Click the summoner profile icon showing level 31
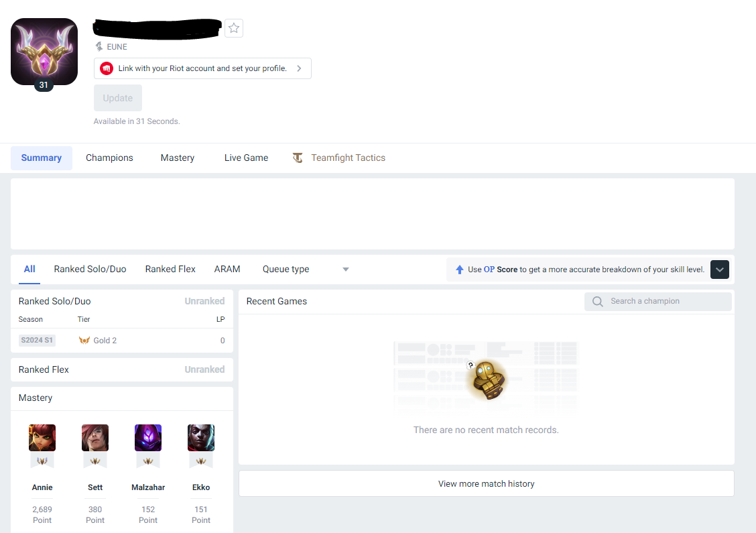 (x=44, y=52)
